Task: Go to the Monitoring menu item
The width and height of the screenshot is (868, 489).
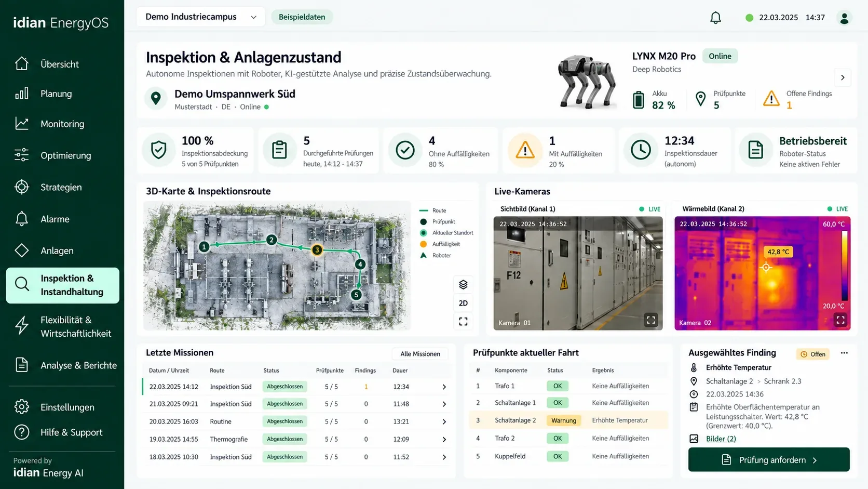Action: [62, 124]
